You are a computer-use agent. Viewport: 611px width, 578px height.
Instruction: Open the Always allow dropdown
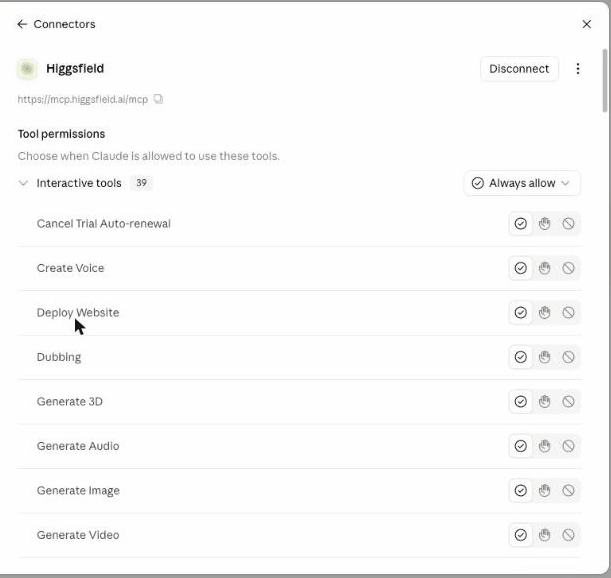(522, 183)
